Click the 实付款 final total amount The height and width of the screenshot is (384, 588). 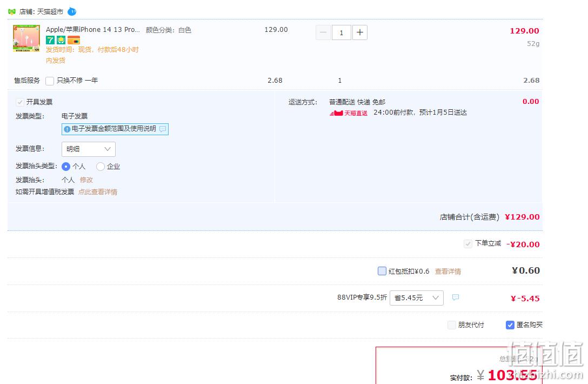(506, 375)
